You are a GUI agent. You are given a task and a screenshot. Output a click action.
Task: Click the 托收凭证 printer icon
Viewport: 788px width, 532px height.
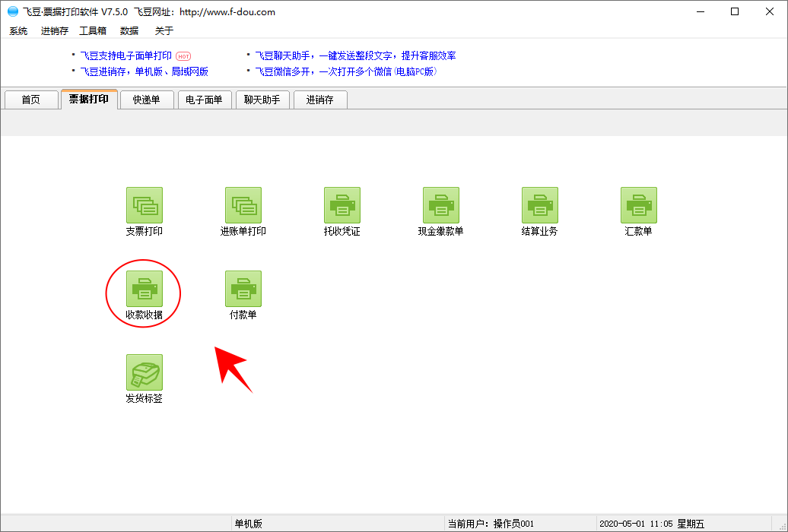(x=342, y=205)
